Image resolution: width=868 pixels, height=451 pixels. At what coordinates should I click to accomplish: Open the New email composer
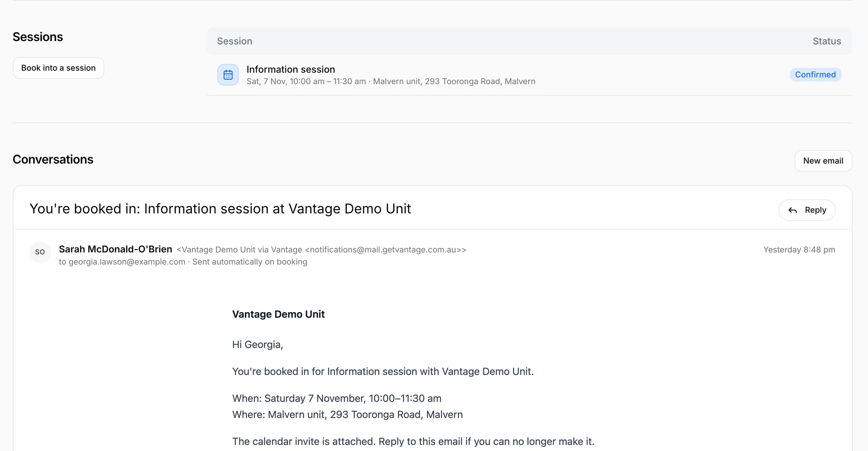(x=823, y=161)
